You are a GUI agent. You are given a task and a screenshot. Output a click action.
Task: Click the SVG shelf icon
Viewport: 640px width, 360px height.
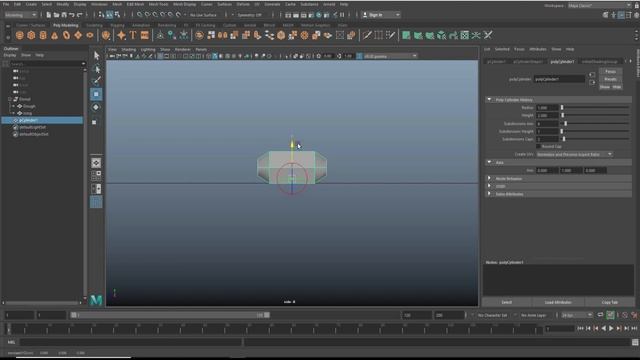(x=145, y=36)
